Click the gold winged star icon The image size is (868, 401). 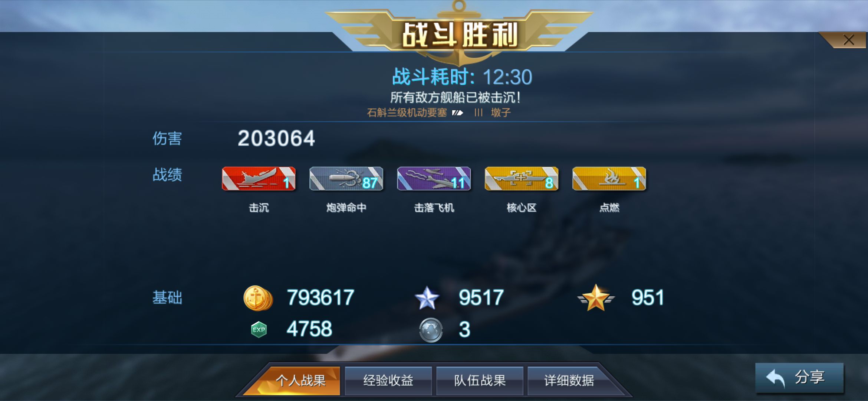pyautogui.click(x=596, y=298)
